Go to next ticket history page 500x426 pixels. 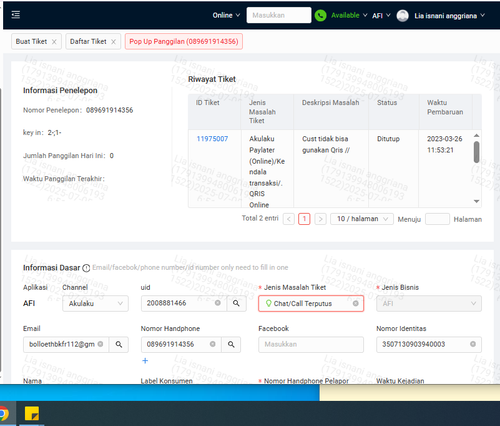tap(320, 219)
